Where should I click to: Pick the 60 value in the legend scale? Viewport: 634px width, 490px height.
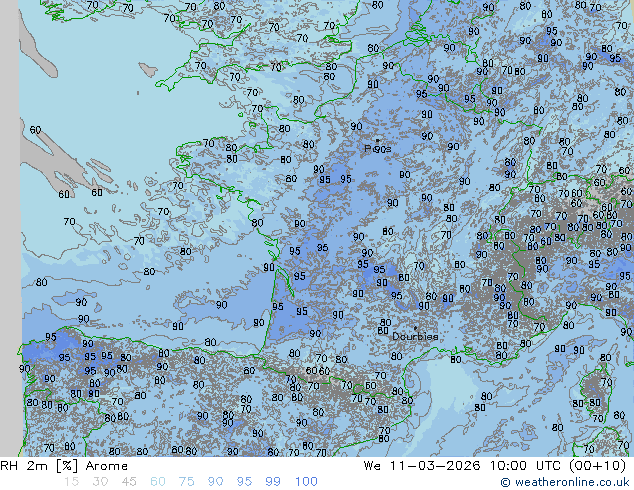tap(158, 482)
